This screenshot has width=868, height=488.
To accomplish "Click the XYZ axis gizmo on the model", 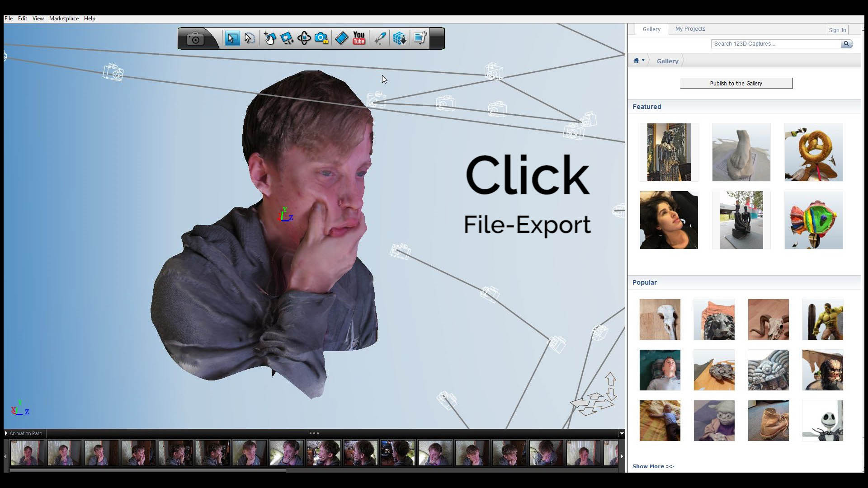I will [x=286, y=215].
